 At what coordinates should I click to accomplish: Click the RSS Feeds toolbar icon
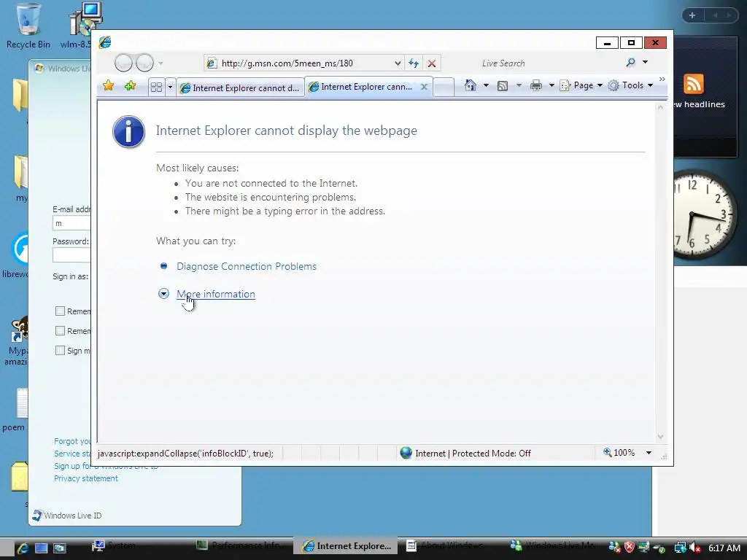coord(503,86)
